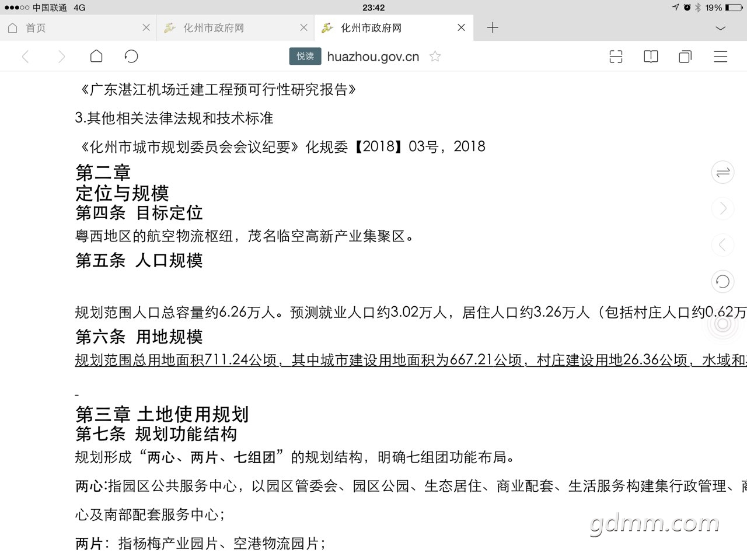
Task: Go forward with the forward arrow
Action: (x=61, y=57)
